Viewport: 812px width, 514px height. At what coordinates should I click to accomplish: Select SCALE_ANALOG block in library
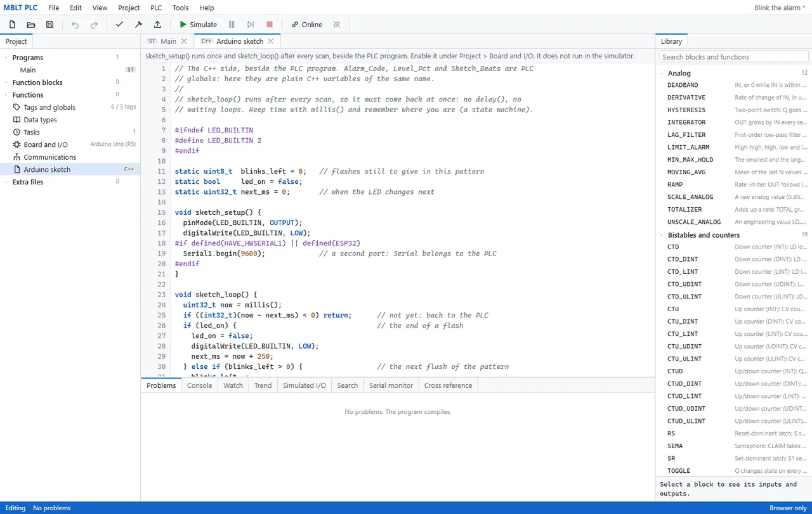(733, 197)
